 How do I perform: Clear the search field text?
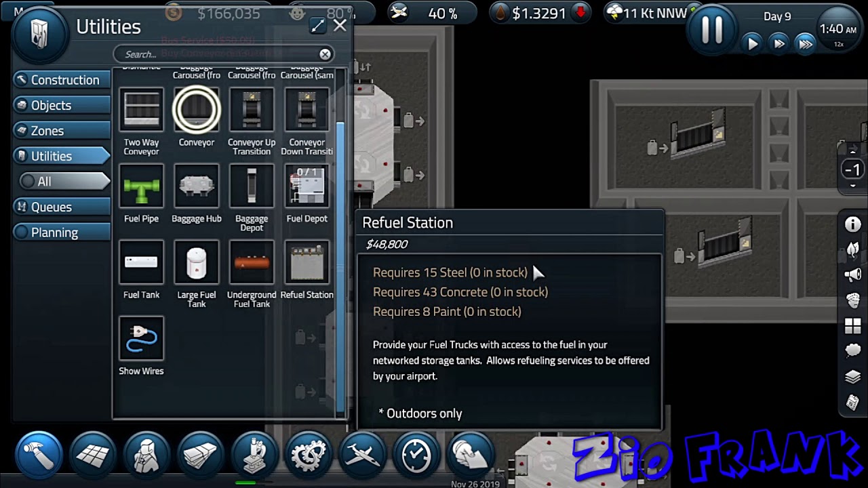coord(325,54)
